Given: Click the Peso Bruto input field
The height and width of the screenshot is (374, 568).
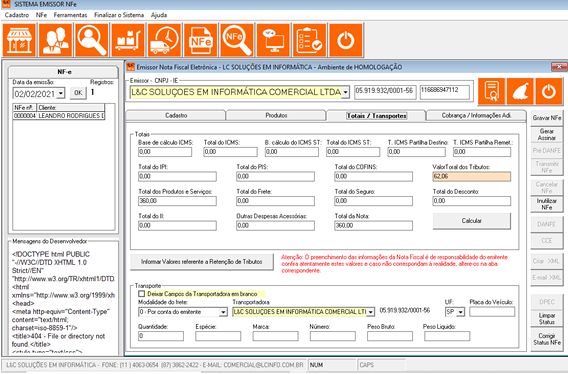Looking at the screenshot, I should click(x=390, y=336).
